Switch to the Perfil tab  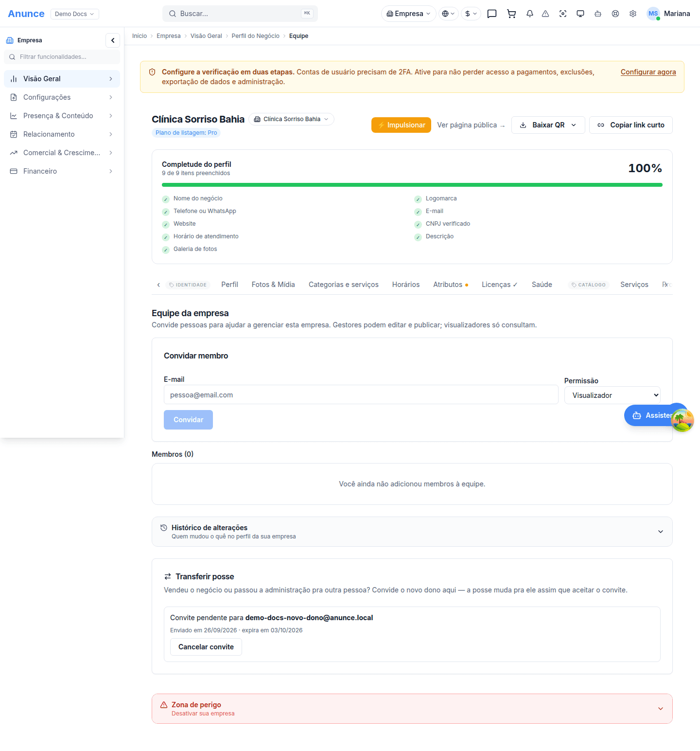point(229,285)
